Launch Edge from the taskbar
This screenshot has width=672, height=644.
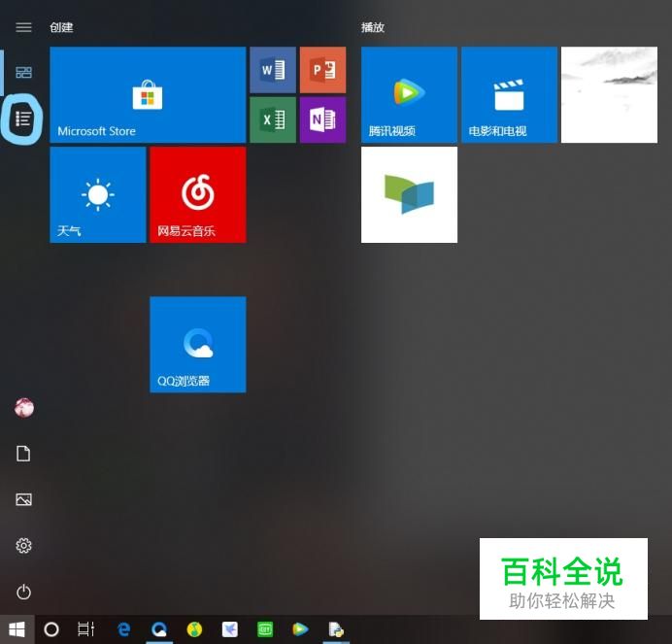pyautogui.click(x=124, y=629)
